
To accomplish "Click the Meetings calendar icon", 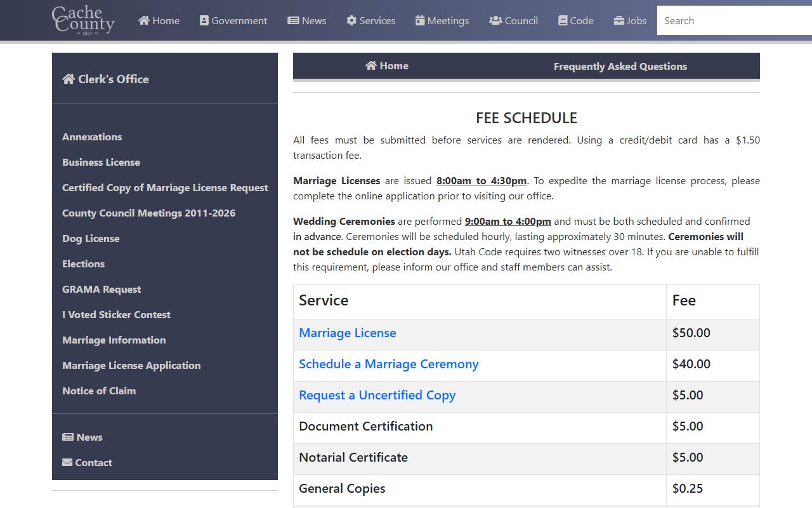I will tap(420, 20).
